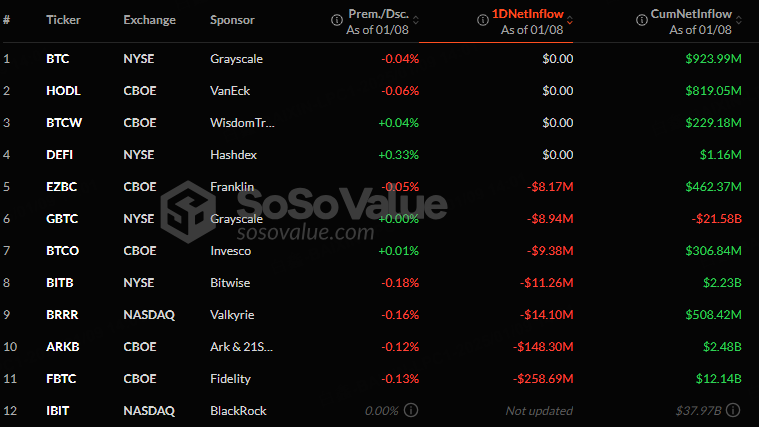Screen dimensions: 759x427
Task: Click info icon beside 1DNetInflow header
Action: 482,20
